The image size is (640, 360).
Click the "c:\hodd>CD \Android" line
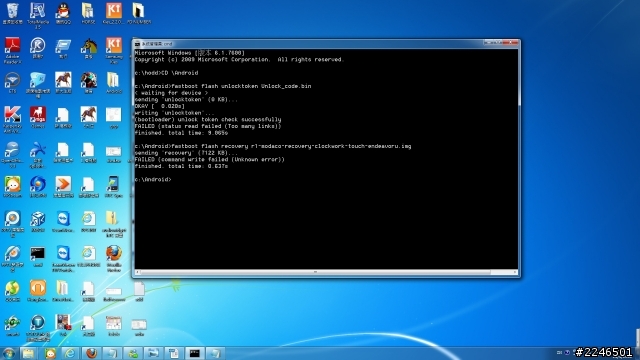167,73
